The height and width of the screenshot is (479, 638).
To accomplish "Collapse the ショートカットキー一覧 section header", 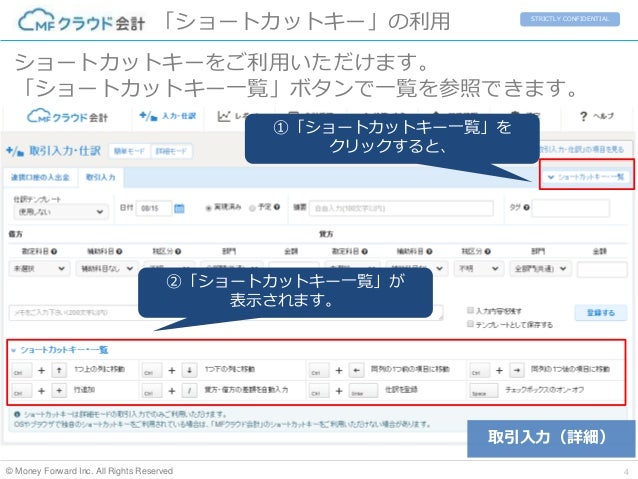I will tap(60, 350).
